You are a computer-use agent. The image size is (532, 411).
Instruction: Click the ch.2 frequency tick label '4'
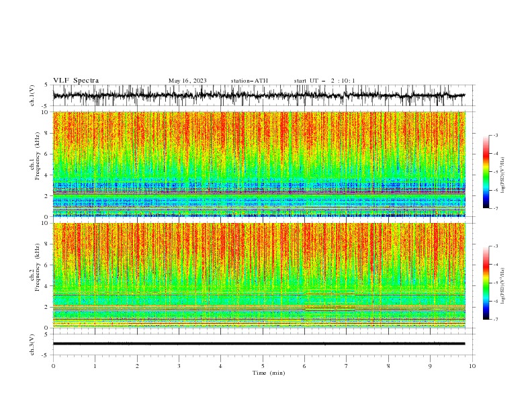[47, 286]
